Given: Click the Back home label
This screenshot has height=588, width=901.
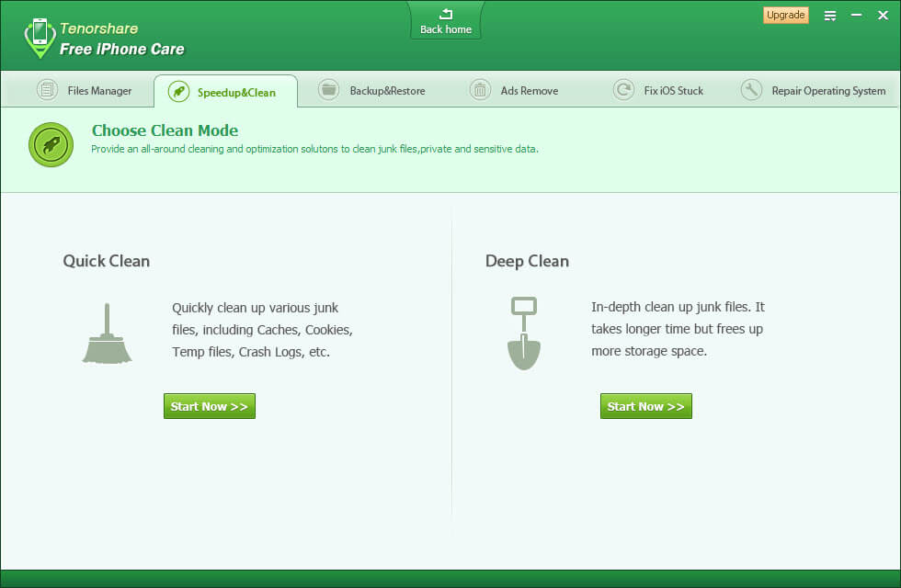Looking at the screenshot, I should (446, 29).
